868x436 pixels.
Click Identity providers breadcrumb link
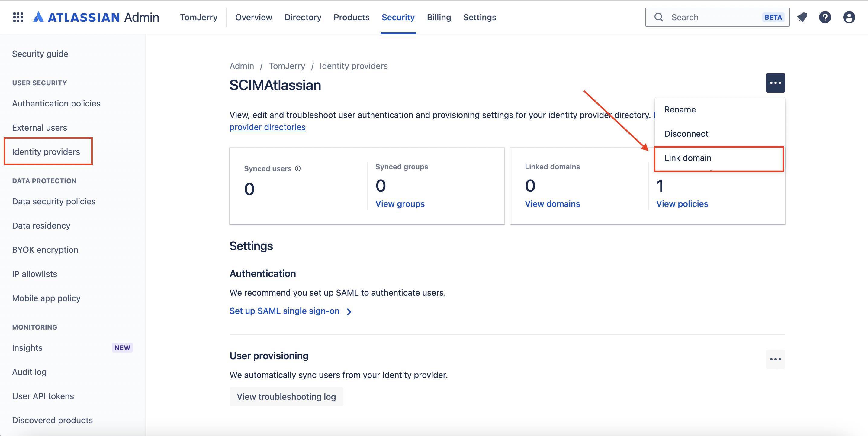pyautogui.click(x=353, y=66)
